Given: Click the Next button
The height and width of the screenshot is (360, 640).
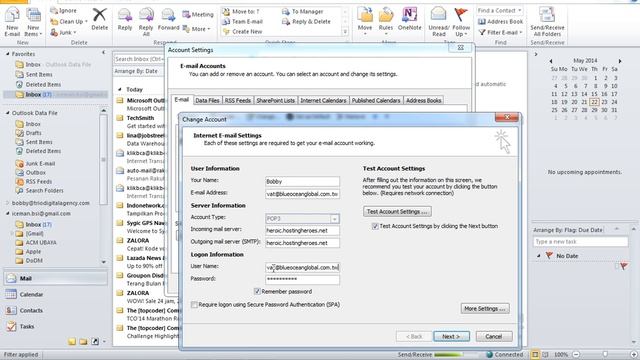Looking at the screenshot, I should point(451,336).
